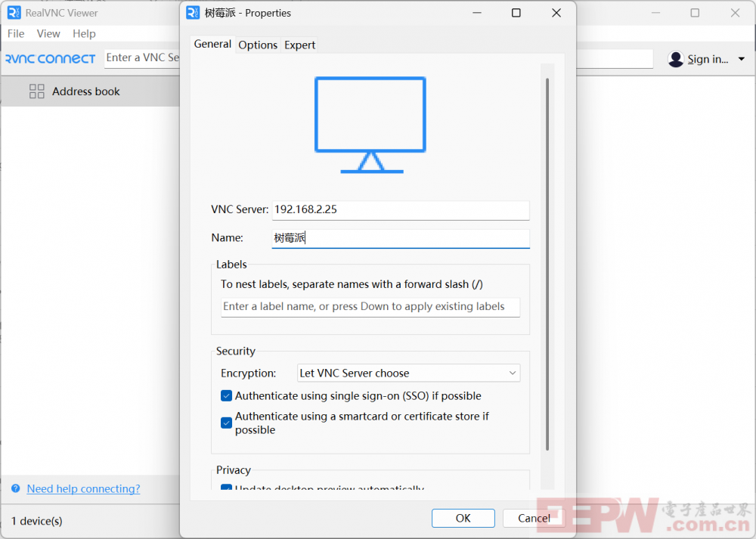Click the Cancel button
This screenshot has width=756, height=539.
[x=534, y=518]
